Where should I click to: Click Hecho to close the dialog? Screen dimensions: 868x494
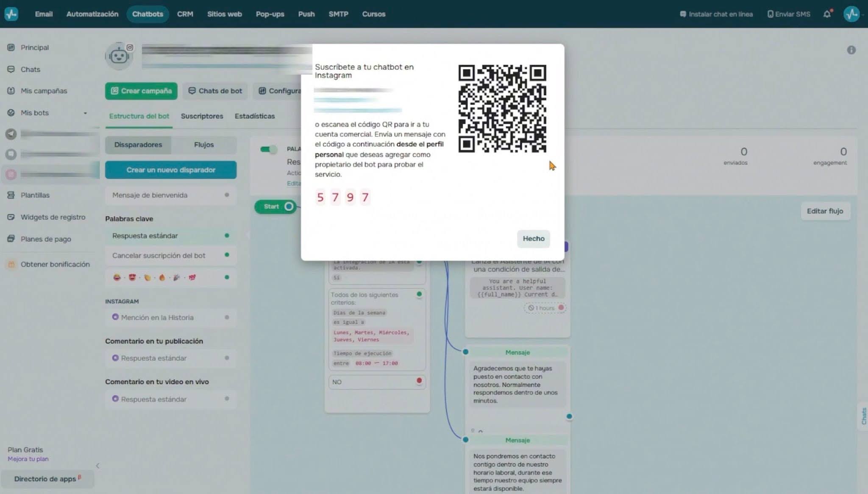533,239
